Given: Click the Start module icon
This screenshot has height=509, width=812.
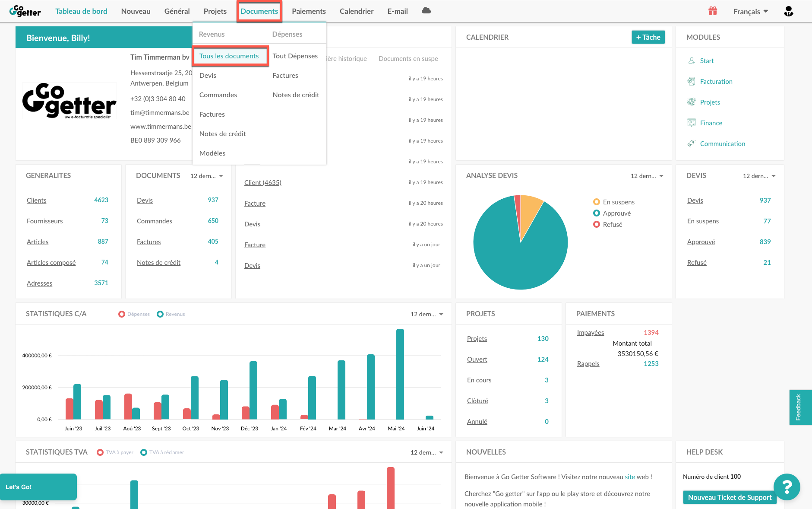Looking at the screenshot, I should point(692,60).
